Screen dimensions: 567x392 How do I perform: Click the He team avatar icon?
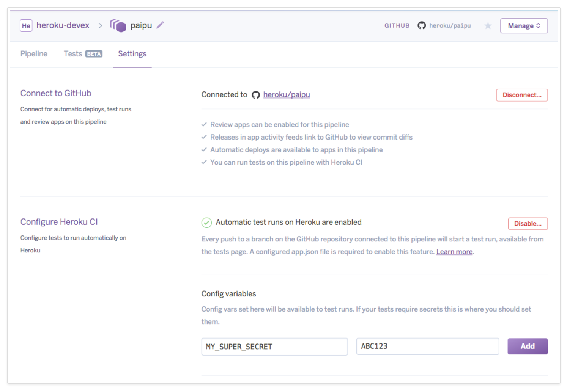click(x=26, y=26)
